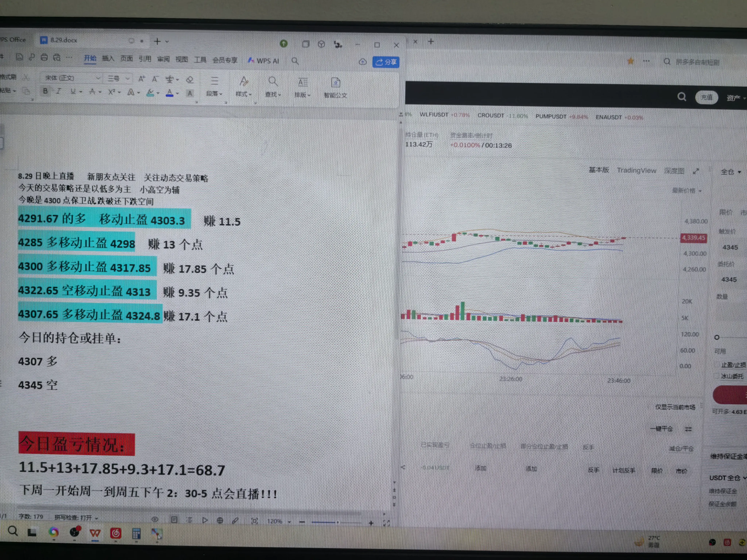The image size is (747, 560).
Task: Open the 段落 paragraph settings
Action: [x=214, y=86]
